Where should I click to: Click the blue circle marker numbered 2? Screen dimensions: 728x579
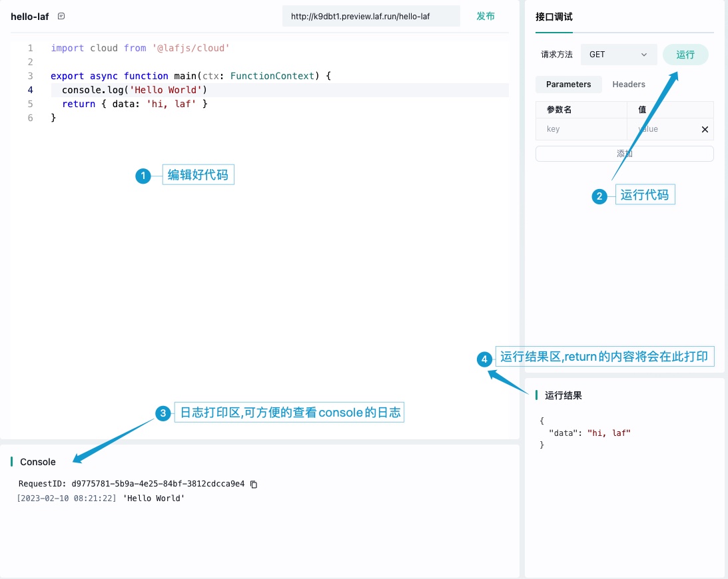click(599, 196)
